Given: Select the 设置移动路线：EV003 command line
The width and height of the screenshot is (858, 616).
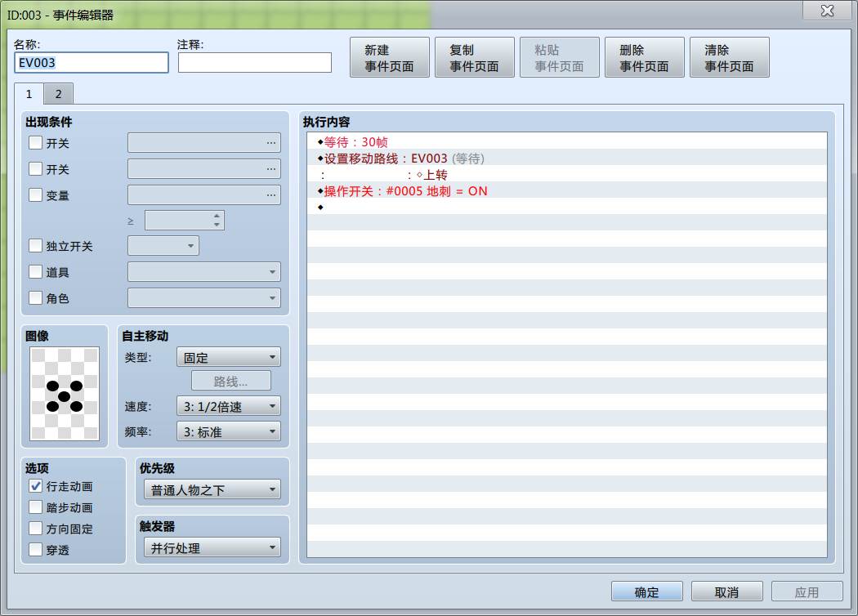Looking at the screenshot, I should tap(567, 158).
